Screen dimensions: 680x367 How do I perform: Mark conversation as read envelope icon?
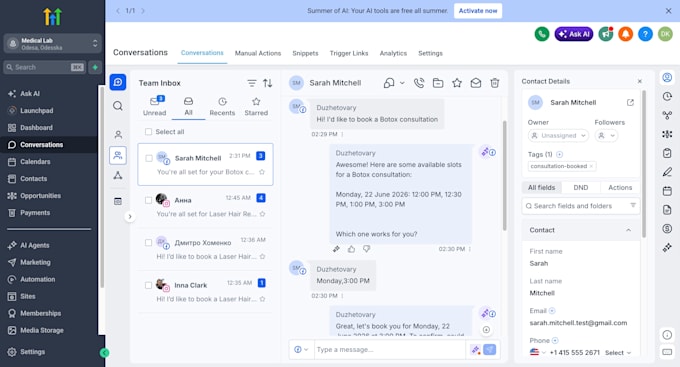click(476, 83)
